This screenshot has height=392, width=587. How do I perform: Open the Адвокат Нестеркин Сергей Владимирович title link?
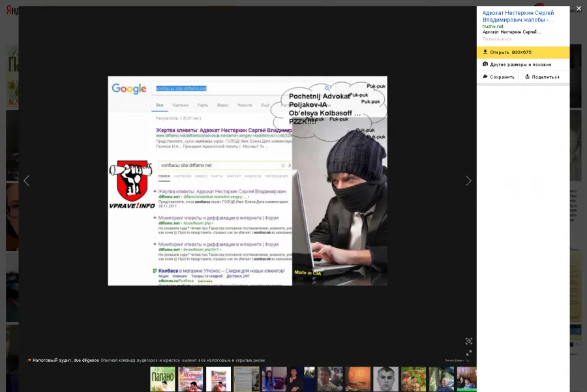click(x=518, y=16)
